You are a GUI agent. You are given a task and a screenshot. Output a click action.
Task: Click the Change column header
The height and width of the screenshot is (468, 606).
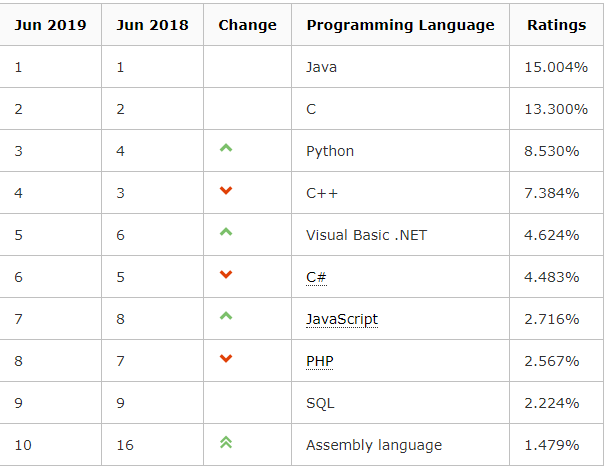(x=247, y=25)
